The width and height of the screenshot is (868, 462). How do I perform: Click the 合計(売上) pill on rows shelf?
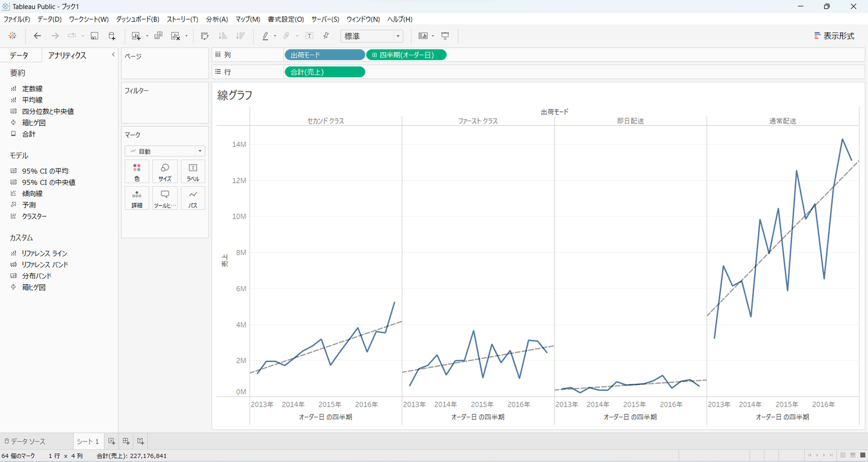[x=324, y=72]
